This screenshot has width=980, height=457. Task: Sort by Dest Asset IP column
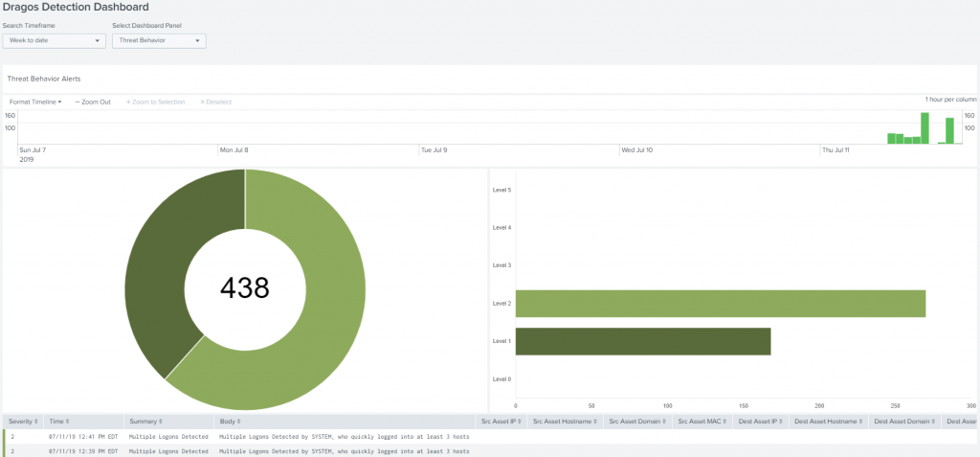(x=761, y=422)
